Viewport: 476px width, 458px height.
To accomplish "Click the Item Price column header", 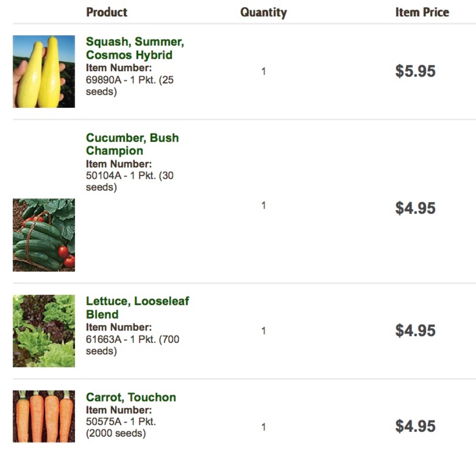I will pos(422,12).
